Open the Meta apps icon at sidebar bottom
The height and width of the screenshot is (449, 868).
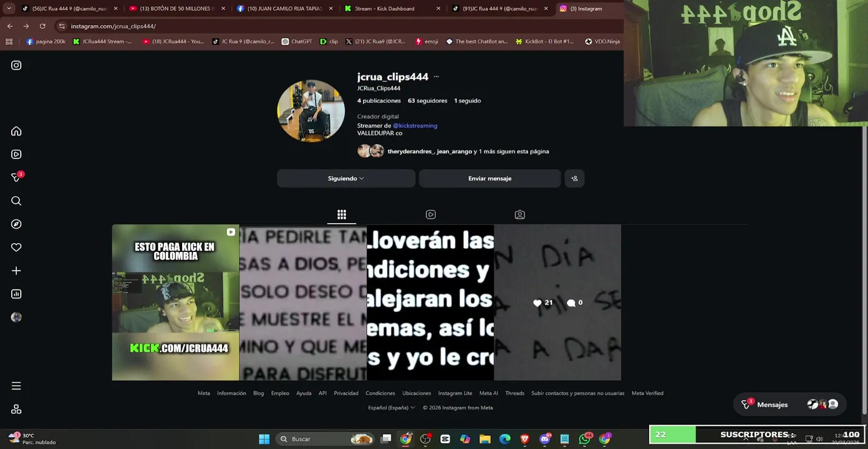(16, 409)
